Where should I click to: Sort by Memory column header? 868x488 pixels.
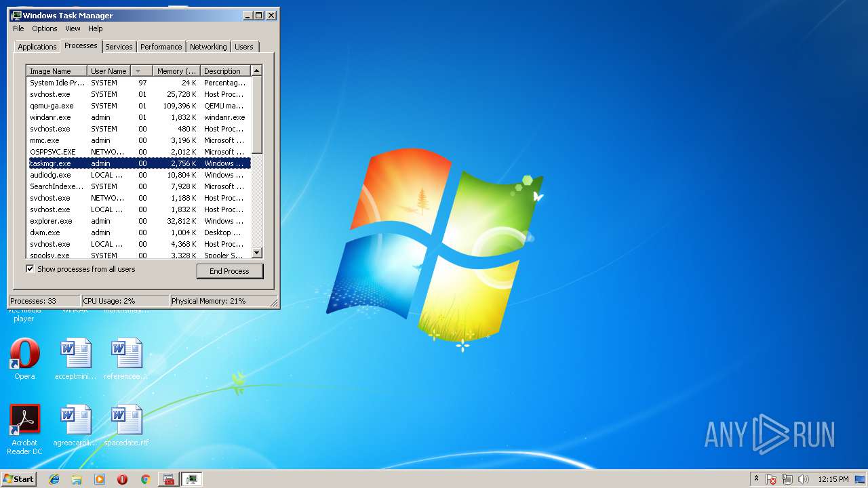coord(176,71)
